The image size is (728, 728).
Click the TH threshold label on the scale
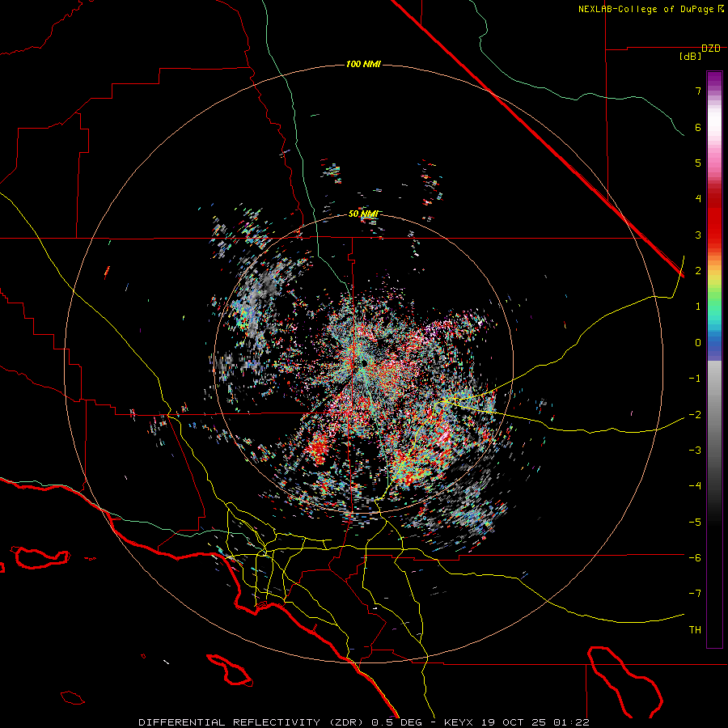(695, 630)
